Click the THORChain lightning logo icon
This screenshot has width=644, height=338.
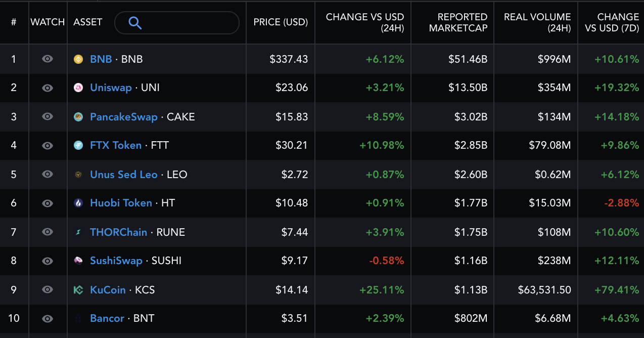click(x=78, y=232)
